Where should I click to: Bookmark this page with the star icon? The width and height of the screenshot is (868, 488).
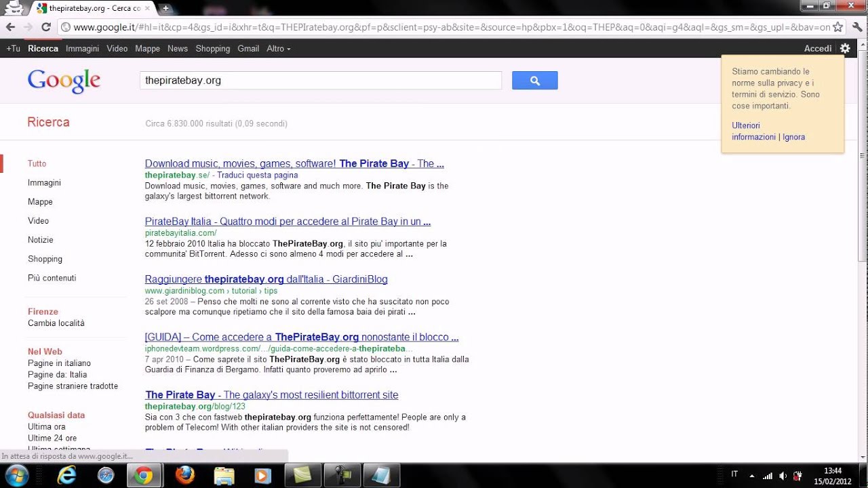pos(838,27)
